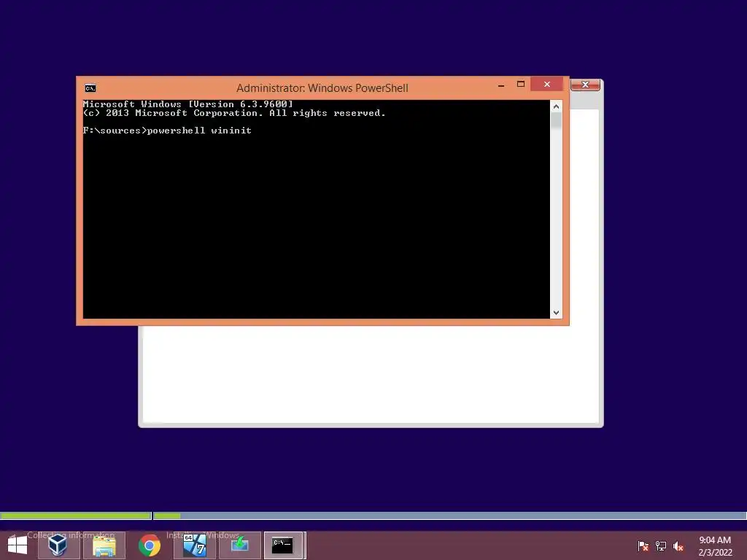Open File Explorer from the taskbar

point(104,545)
